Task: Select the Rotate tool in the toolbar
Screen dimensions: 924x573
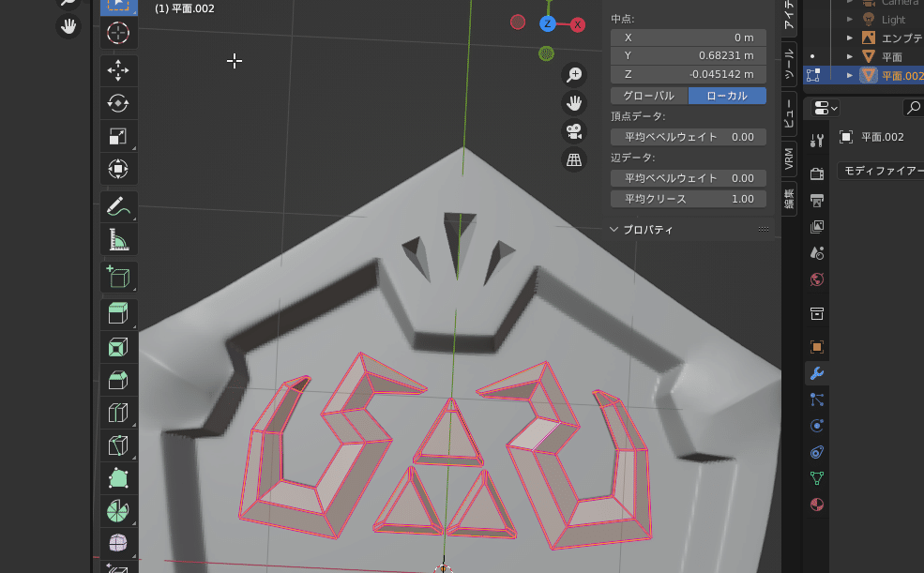Action: pos(118,103)
